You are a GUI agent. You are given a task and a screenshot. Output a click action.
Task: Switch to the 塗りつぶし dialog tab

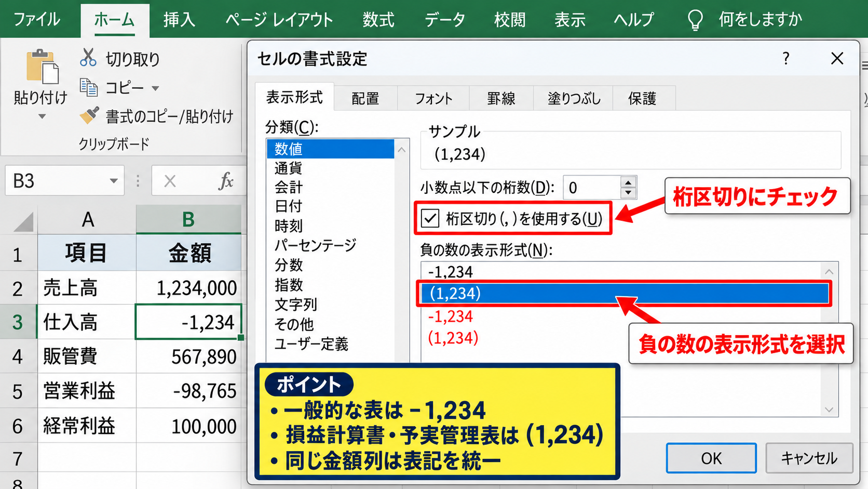[574, 98]
